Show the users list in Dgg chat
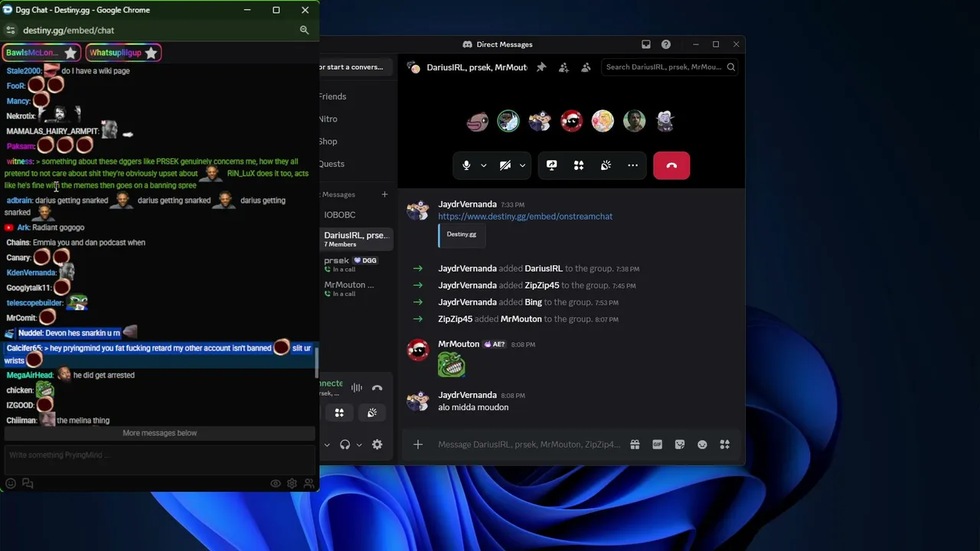 pyautogui.click(x=309, y=484)
